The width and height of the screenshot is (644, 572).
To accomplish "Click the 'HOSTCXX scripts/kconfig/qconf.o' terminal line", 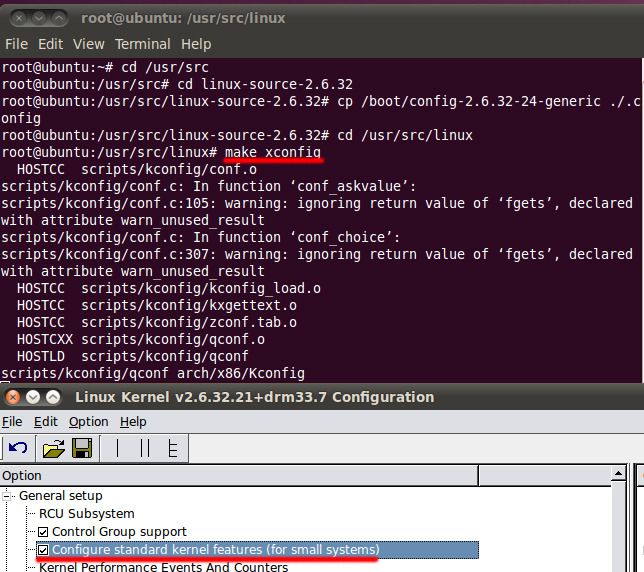I will [140, 339].
